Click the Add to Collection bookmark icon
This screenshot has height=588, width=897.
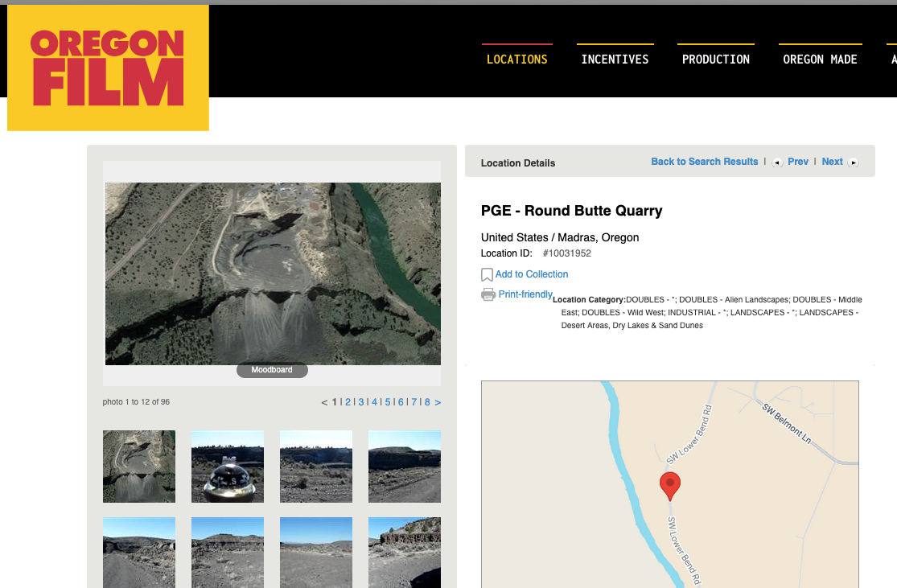(x=487, y=275)
